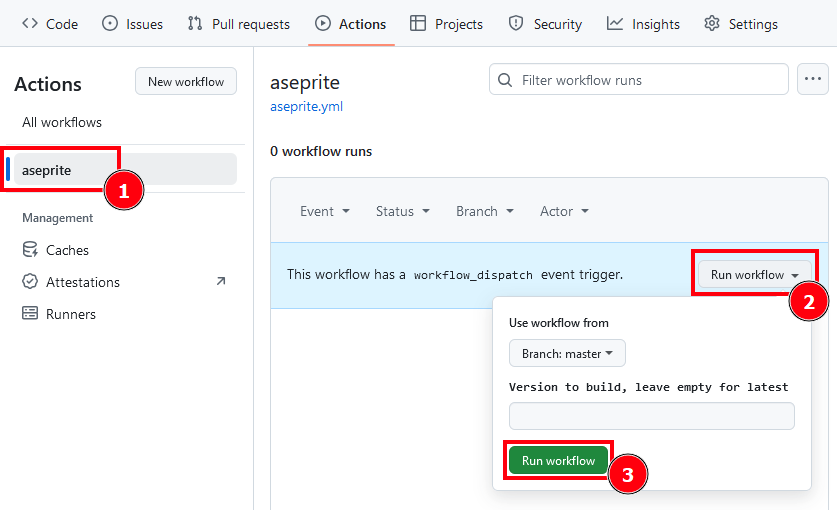This screenshot has height=510, width=837.
Task: Click the Actions play icon
Action: pos(322,23)
